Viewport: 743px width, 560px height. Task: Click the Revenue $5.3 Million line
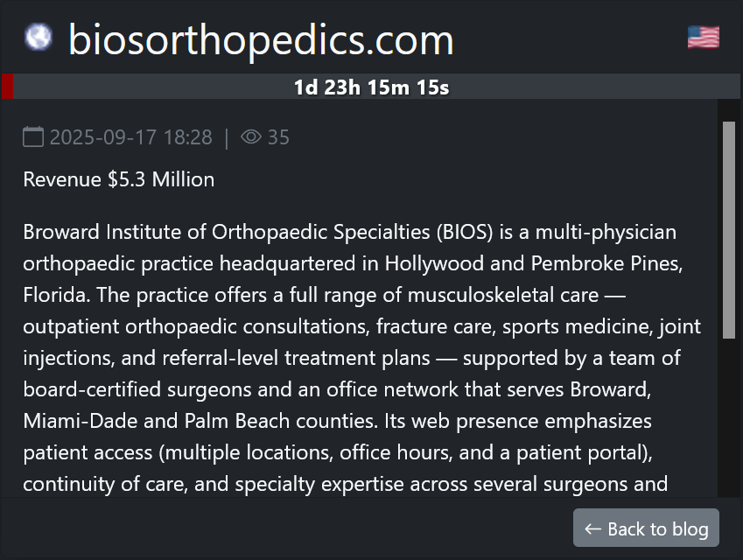[118, 179]
